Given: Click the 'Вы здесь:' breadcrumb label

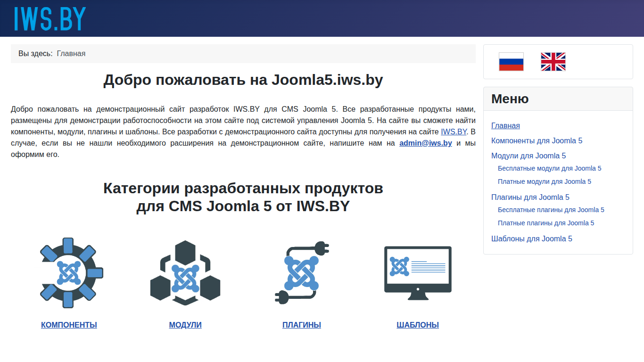Looking at the screenshot, I should pos(35,54).
